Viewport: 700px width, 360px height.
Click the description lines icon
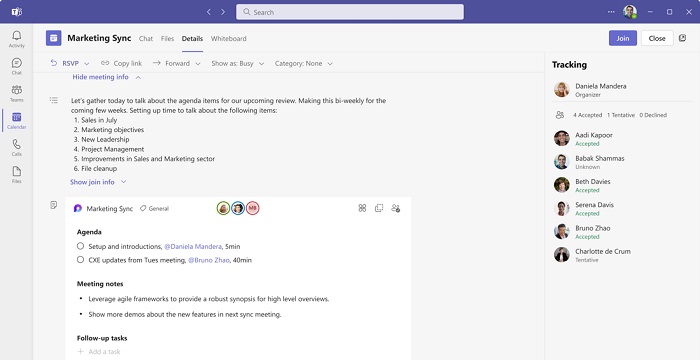pos(54,100)
